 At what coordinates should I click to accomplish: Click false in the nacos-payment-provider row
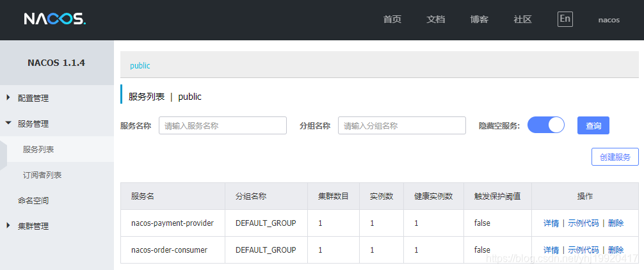click(482, 223)
